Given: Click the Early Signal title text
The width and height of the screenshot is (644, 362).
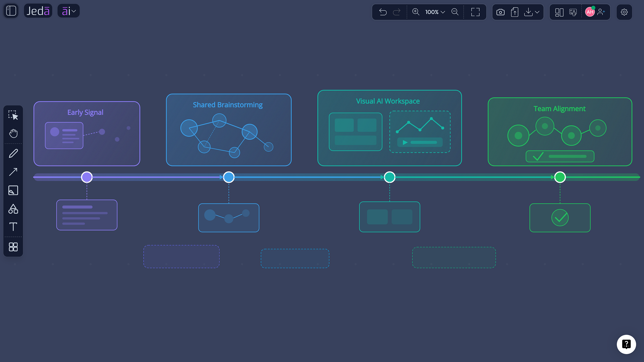Looking at the screenshot, I should [x=85, y=112].
